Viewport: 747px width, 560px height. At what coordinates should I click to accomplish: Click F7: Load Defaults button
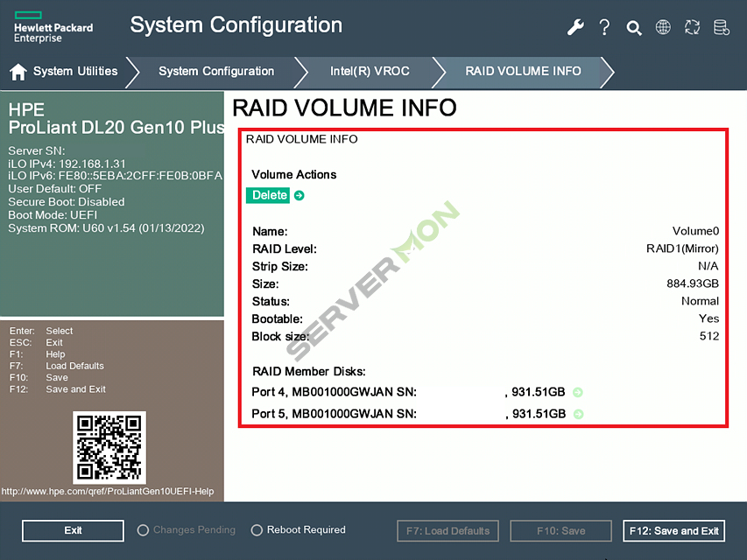click(x=447, y=531)
